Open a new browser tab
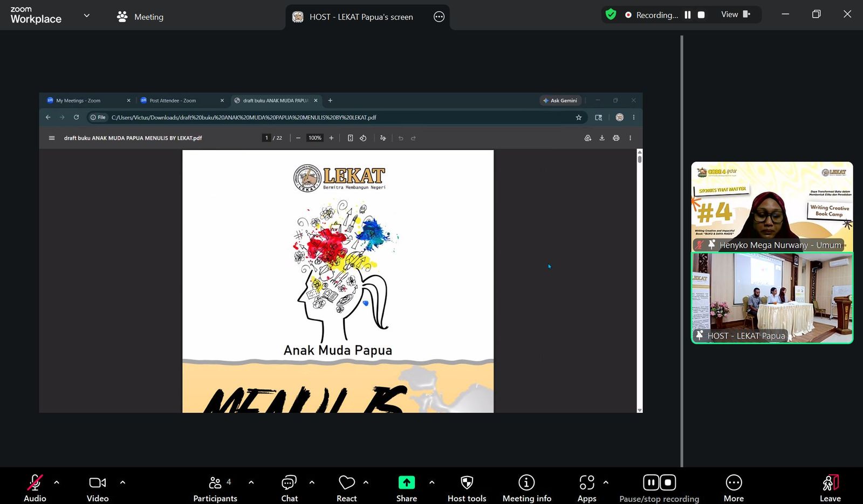 point(330,100)
